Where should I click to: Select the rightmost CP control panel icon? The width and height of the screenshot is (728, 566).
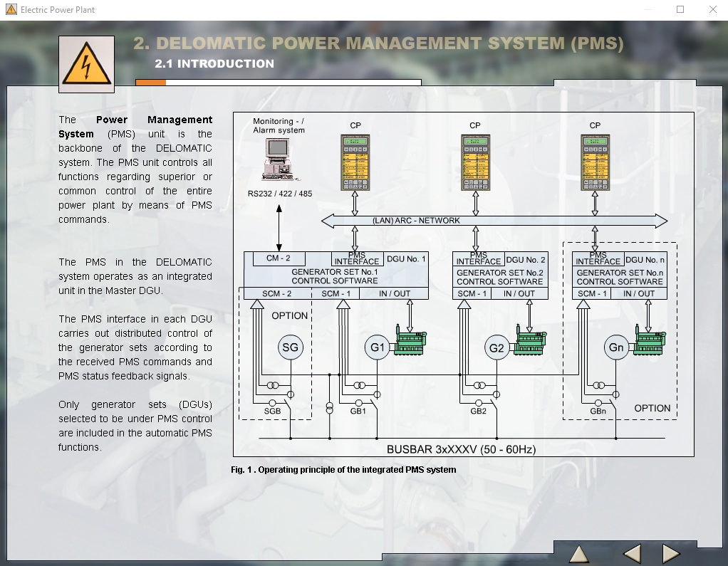596,162
